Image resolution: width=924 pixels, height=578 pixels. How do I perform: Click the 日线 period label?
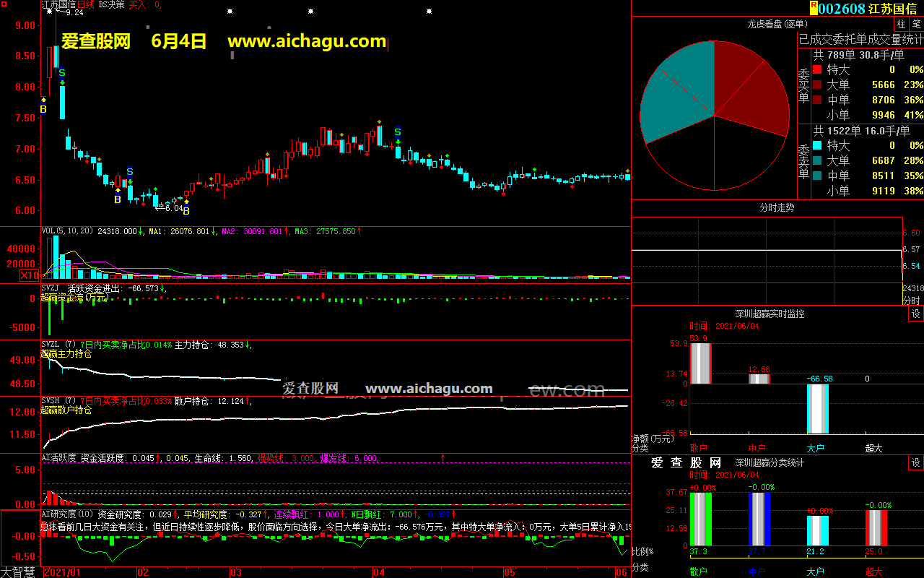pyautogui.click(x=85, y=4)
